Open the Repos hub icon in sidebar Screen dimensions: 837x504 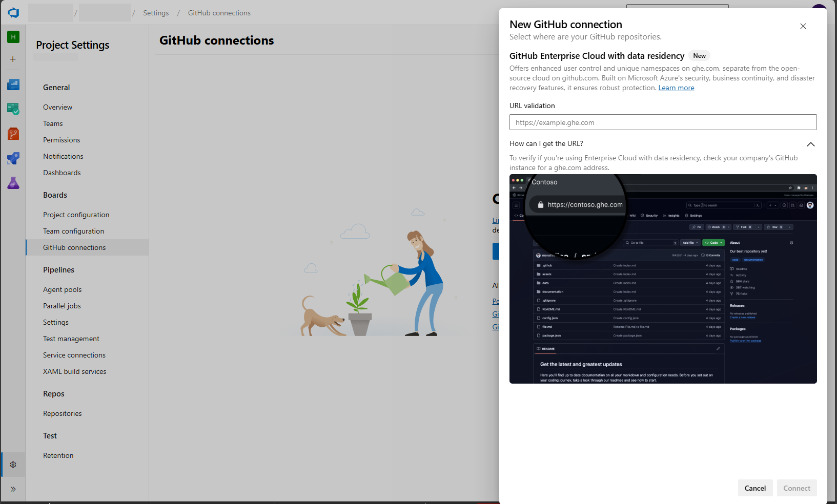13,134
